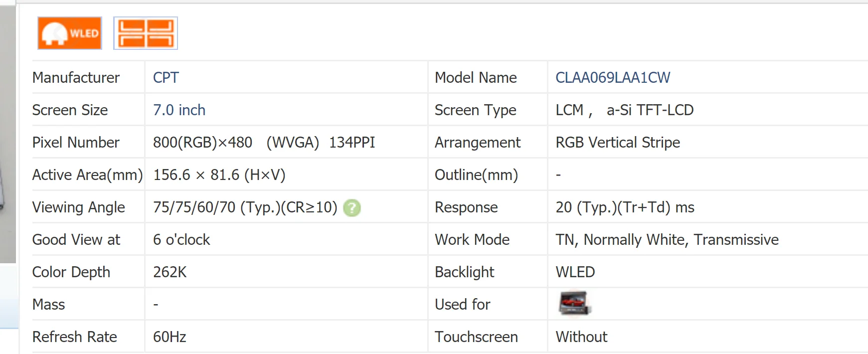Screen dimensions: 868x354
Task: Click the 60Hz refresh rate value
Action: click(x=170, y=337)
